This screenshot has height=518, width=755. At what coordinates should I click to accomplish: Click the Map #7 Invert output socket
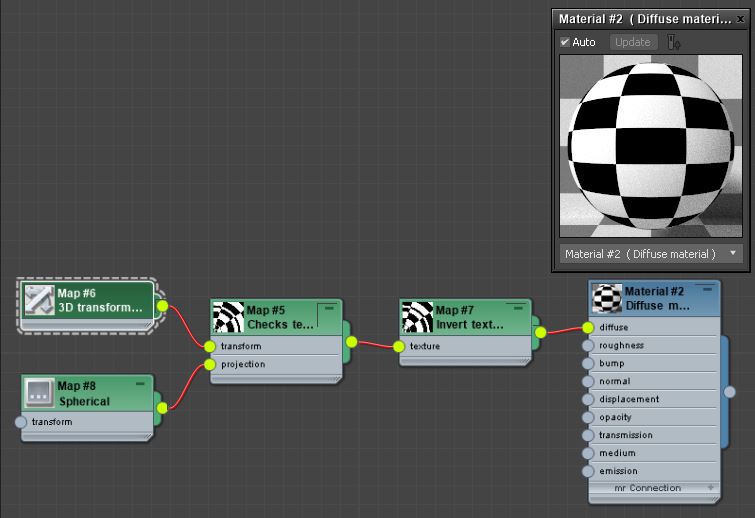coord(540,332)
